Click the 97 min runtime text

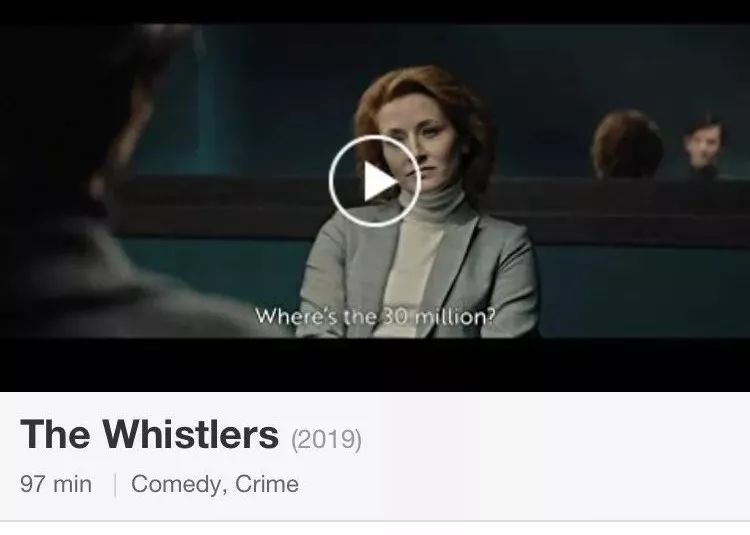(56, 484)
